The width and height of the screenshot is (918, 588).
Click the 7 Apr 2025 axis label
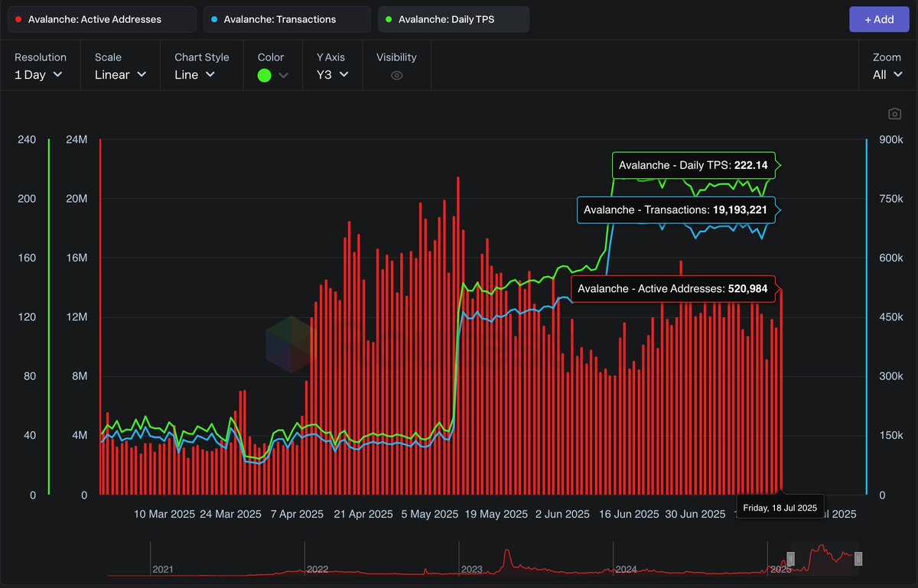298,515
